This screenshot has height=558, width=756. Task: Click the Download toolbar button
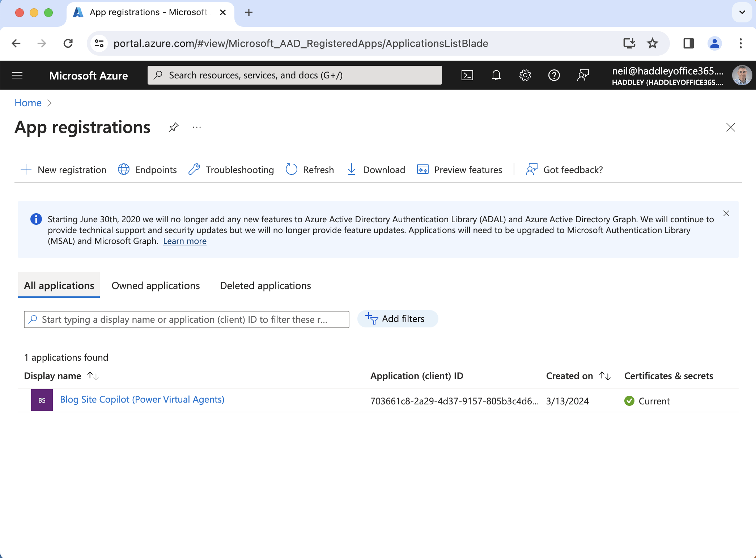376,169
